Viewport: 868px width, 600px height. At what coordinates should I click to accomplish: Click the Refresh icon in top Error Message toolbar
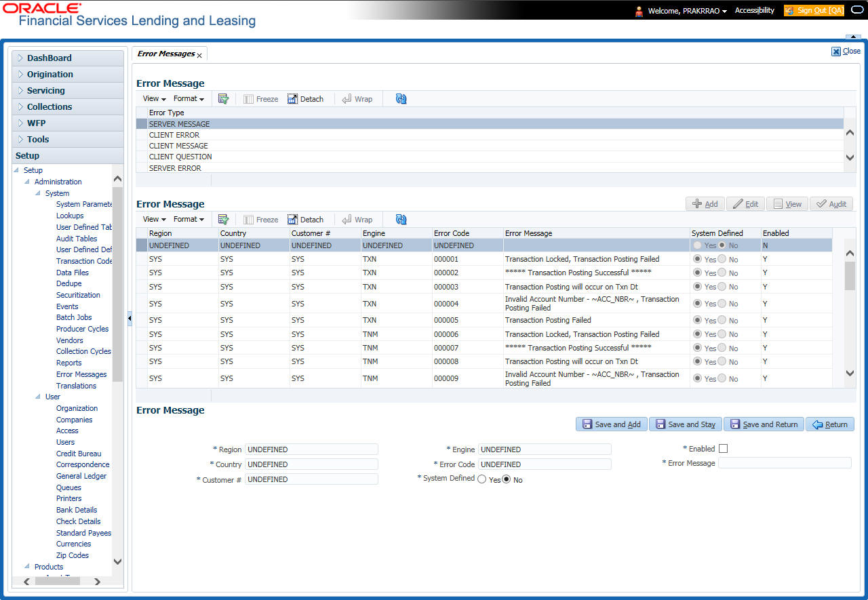[401, 99]
